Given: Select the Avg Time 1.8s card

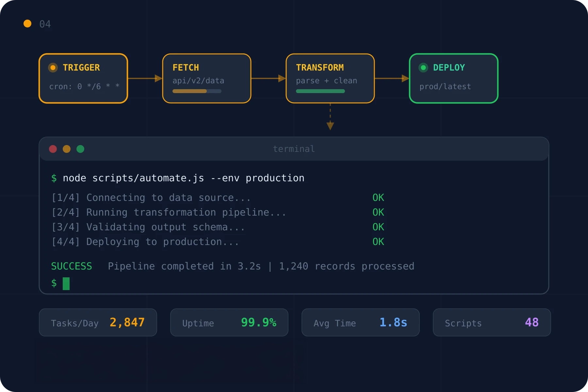Looking at the screenshot, I should click(361, 322).
